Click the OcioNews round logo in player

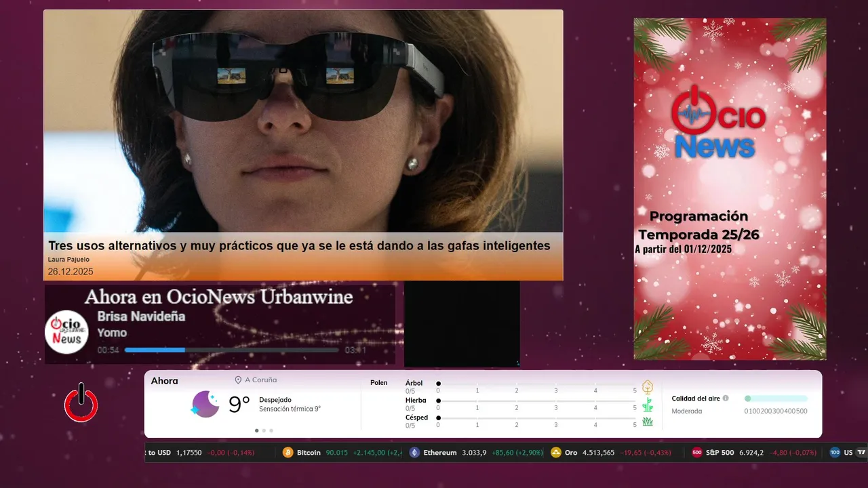click(x=67, y=332)
